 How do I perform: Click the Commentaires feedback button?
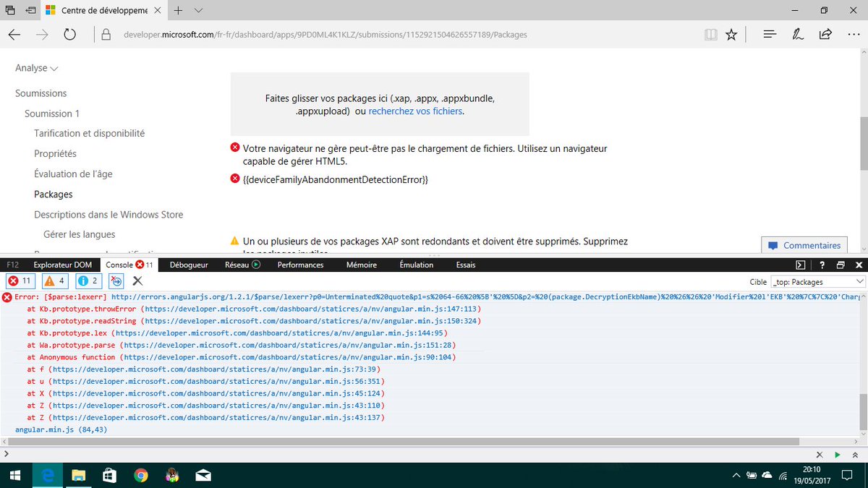pyautogui.click(x=804, y=245)
